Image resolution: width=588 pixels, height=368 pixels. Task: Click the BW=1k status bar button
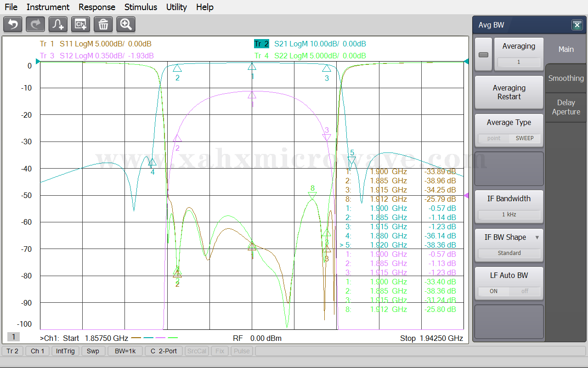click(x=125, y=351)
